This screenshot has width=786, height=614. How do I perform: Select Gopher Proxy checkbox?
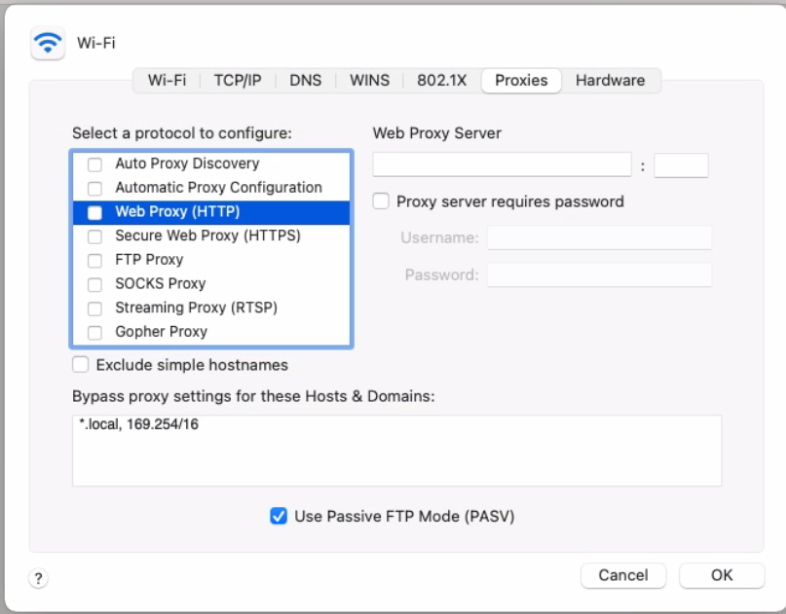click(x=95, y=332)
